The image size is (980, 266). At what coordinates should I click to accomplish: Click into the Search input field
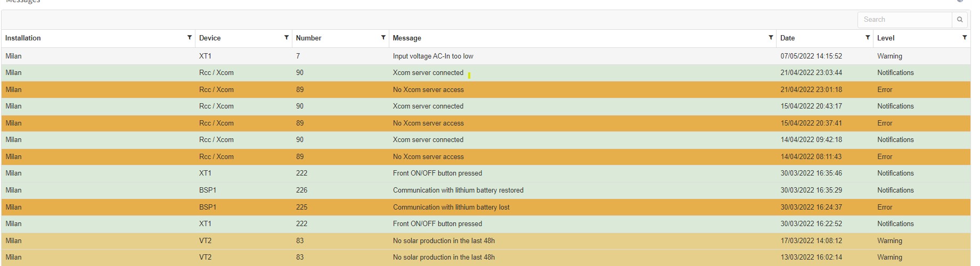[904, 20]
